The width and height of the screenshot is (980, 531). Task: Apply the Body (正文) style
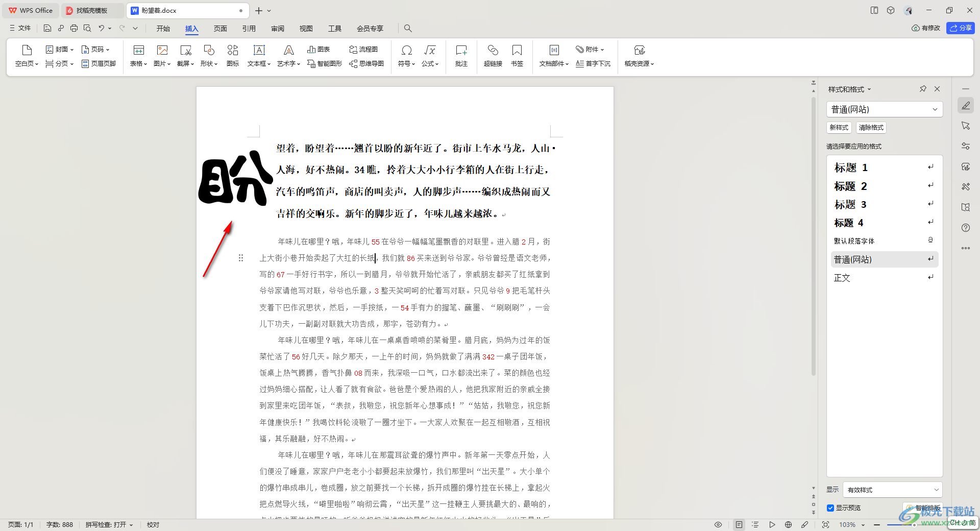(x=885, y=278)
